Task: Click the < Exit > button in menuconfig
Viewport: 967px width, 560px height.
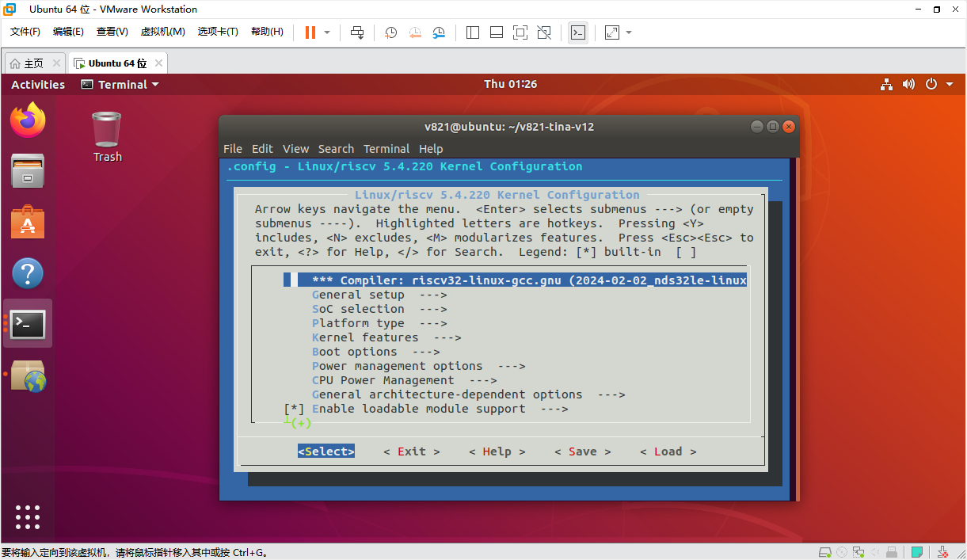Action: [x=412, y=451]
